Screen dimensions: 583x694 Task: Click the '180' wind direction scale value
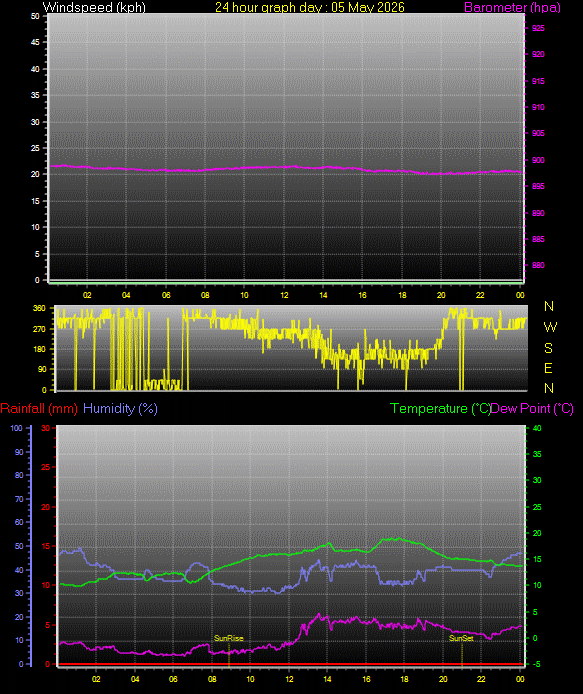pos(39,349)
